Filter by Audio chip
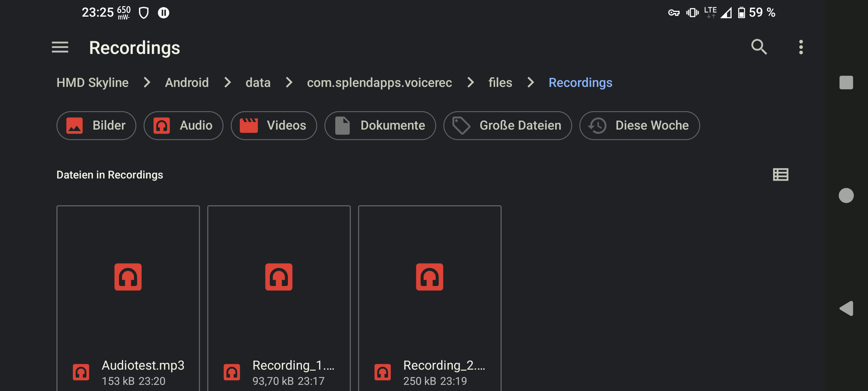Screen dimensions: 868x391 pos(183,125)
